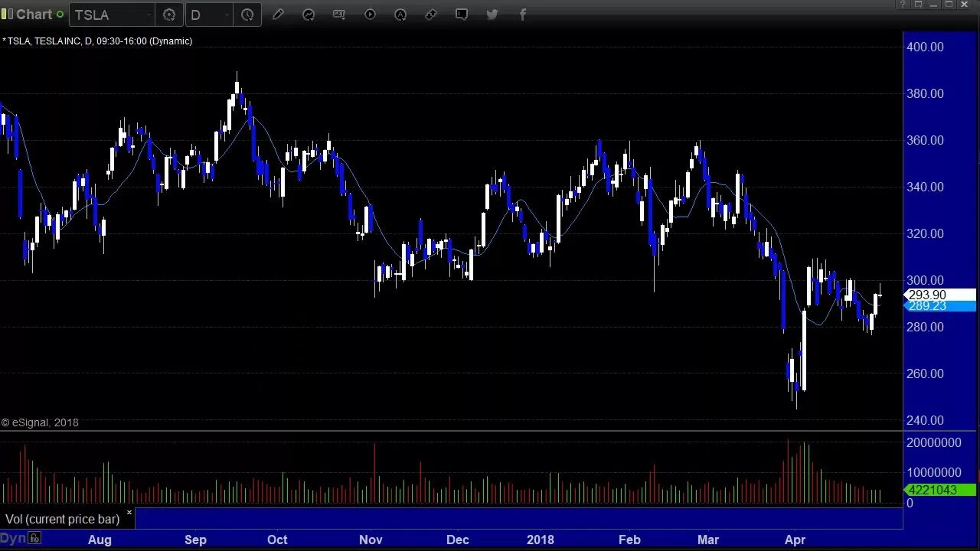Screen dimensions: 980x551
Task: Toggle the green circle indicator beside Chart
Action: pyautogui.click(x=60, y=15)
